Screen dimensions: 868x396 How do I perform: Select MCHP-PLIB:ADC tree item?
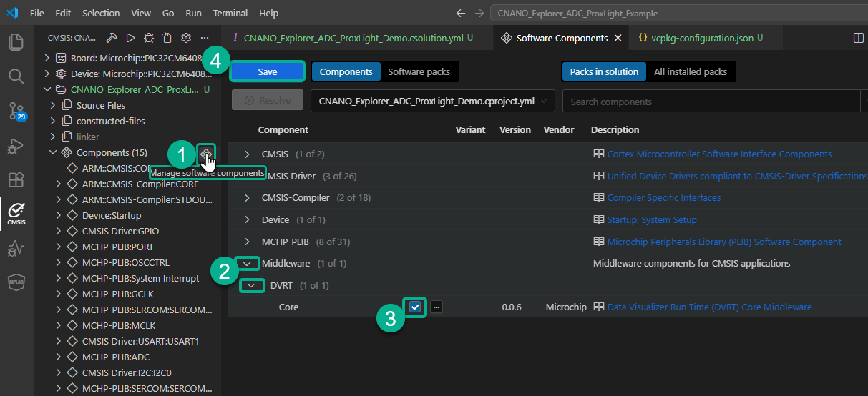tap(116, 357)
